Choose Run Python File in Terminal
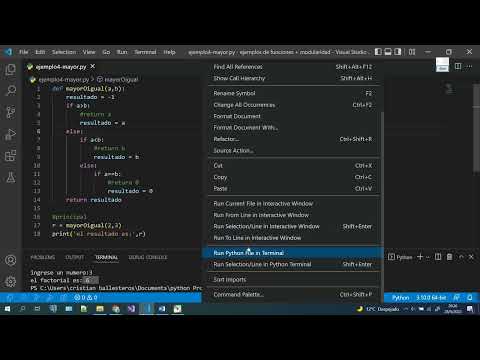480x360 pixels. pos(293,253)
